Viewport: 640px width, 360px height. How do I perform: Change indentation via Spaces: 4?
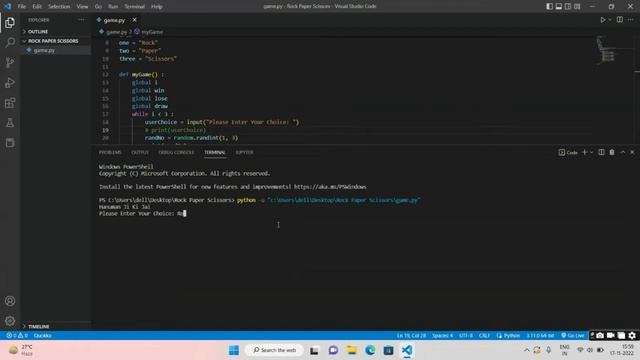coord(442,336)
